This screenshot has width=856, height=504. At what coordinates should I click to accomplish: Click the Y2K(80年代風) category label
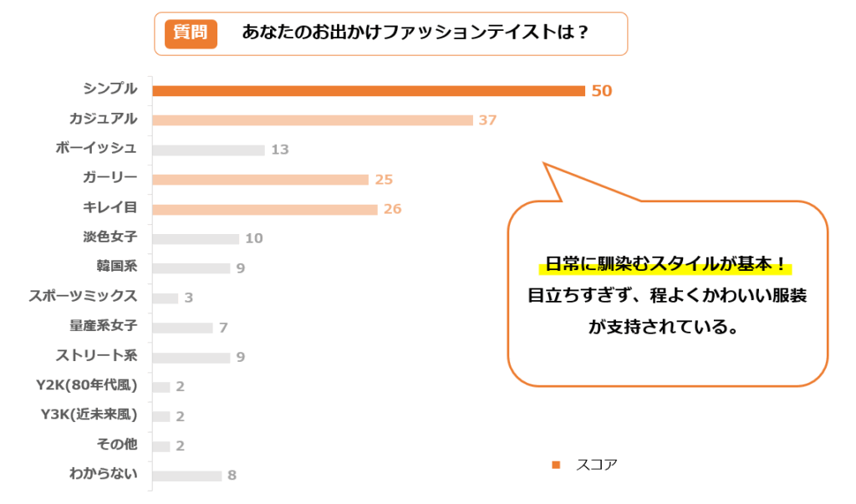89,386
